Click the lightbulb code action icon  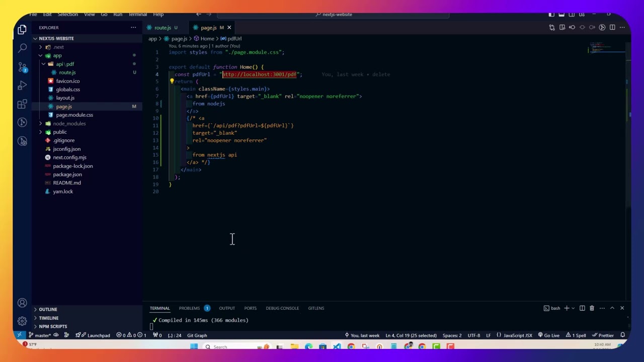[x=172, y=81]
